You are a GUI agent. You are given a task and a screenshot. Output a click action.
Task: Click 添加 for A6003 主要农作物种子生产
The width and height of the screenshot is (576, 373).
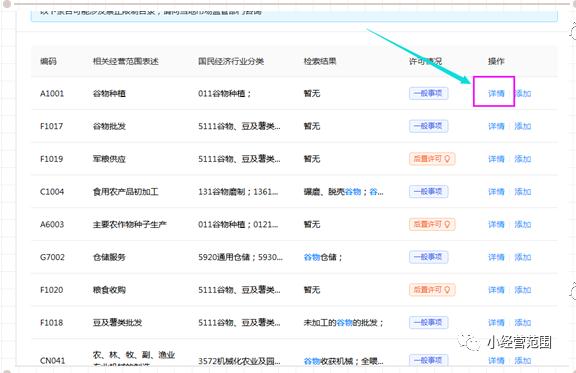pos(523,224)
